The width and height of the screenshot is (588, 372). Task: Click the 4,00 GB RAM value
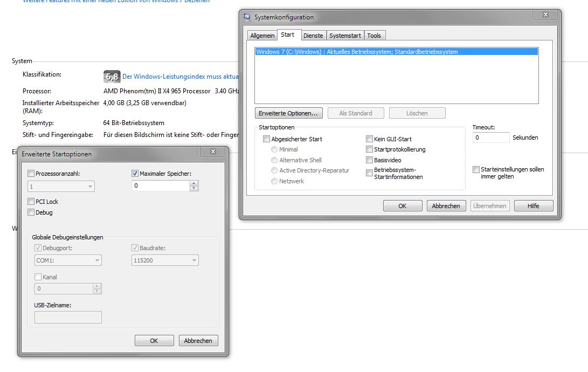tap(145, 103)
